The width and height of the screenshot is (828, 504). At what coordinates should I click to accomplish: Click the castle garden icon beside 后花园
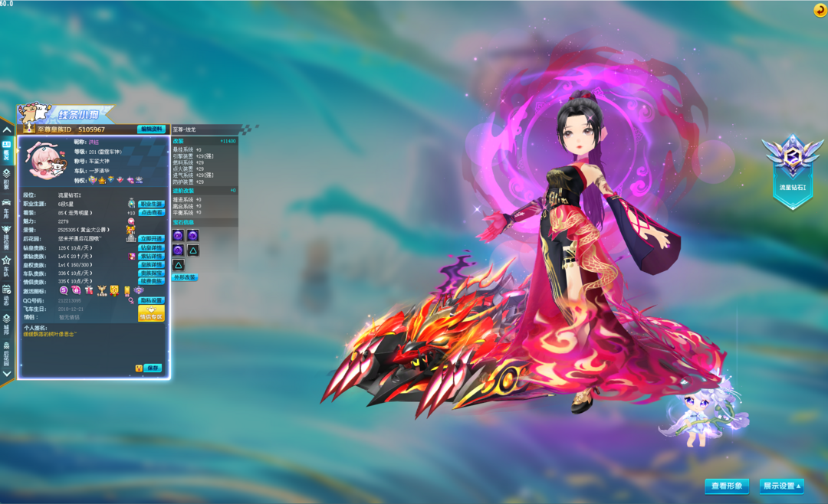pos(131,238)
